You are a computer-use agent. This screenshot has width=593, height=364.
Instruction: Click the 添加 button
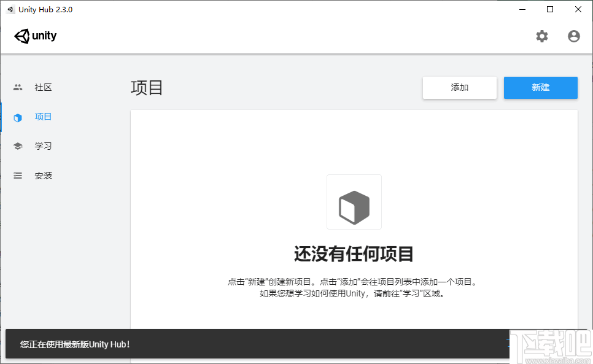click(x=460, y=88)
